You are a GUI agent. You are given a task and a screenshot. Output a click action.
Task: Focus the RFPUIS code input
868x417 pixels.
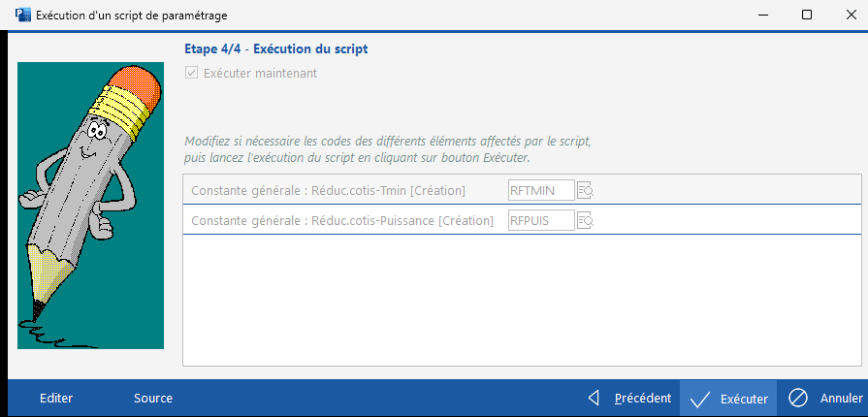[x=541, y=221]
